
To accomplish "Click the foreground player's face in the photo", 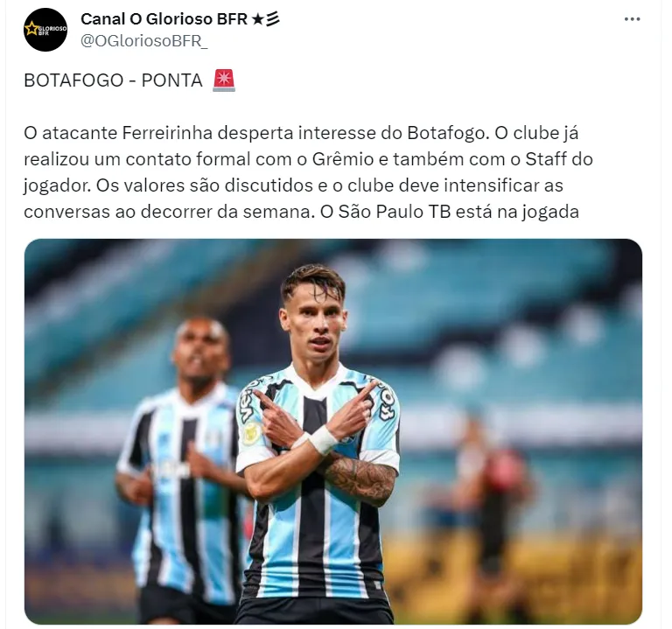I will tap(318, 326).
